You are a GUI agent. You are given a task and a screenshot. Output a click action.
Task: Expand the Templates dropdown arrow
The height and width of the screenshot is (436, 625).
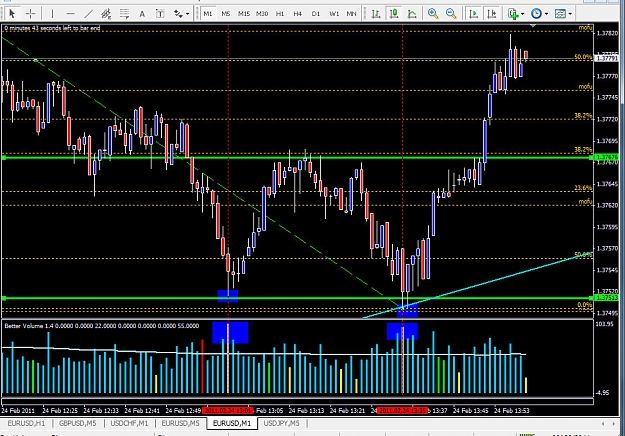[x=570, y=14]
